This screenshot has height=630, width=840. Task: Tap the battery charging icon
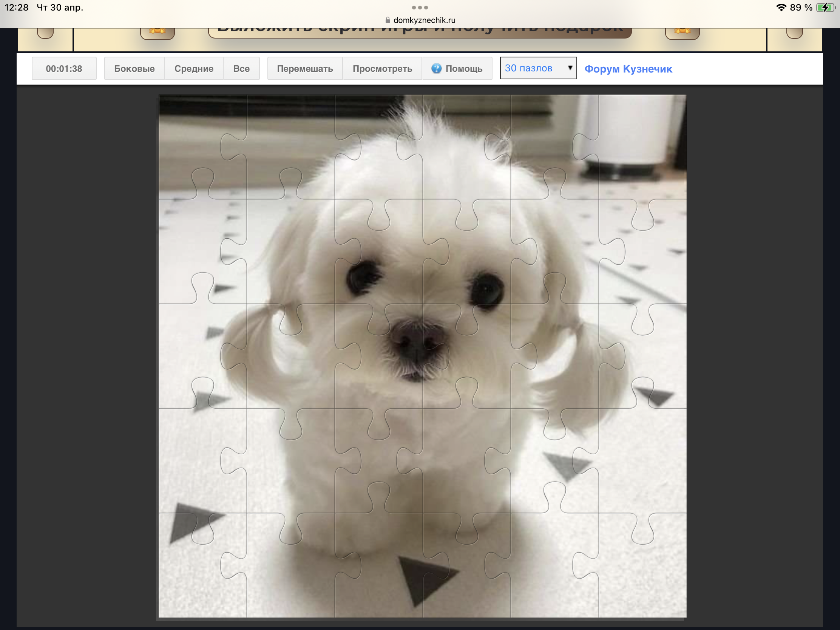point(826,8)
